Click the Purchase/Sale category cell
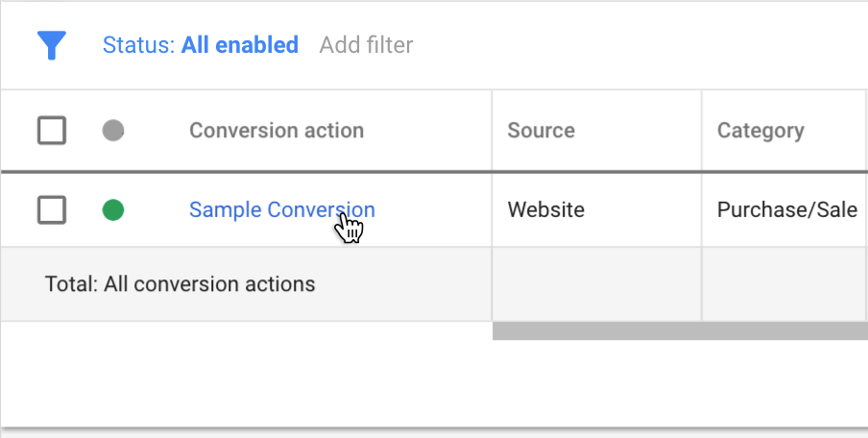868x438 pixels. (x=786, y=209)
